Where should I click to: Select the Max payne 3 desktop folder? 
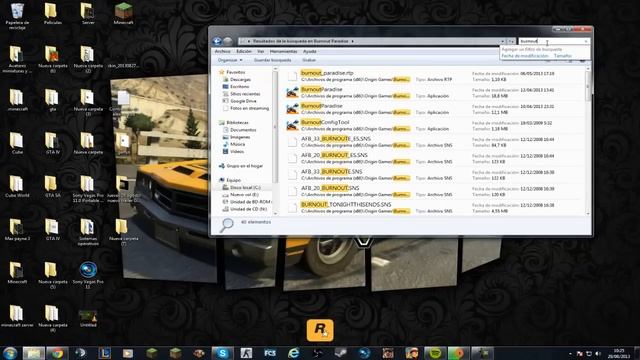point(17,230)
